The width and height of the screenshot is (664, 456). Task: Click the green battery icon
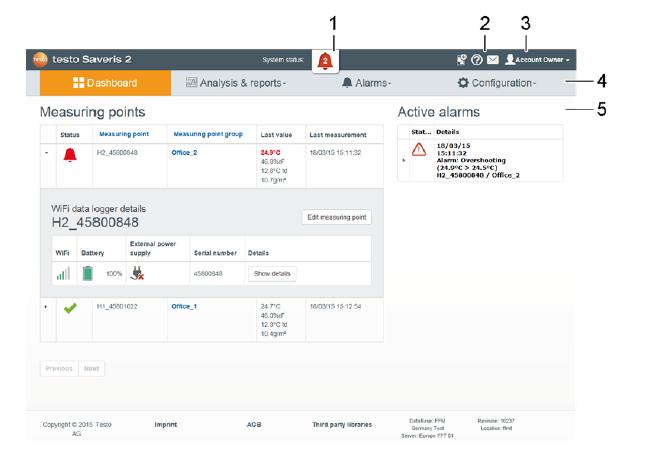click(88, 274)
